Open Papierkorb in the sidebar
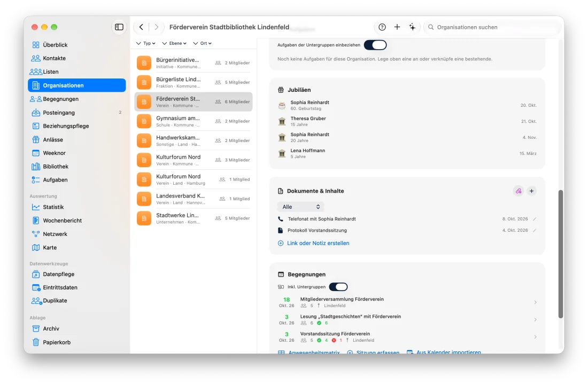 pos(77,342)
